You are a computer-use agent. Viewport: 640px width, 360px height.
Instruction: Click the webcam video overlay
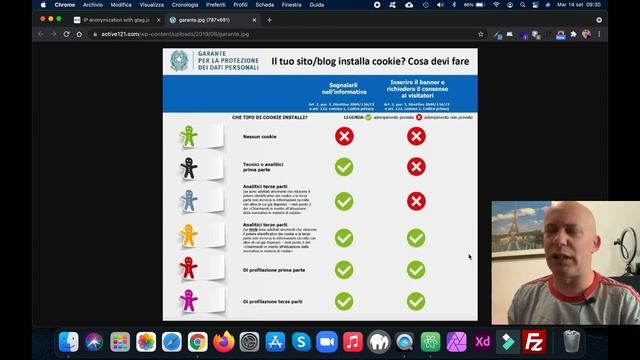[x=566, y=262]
